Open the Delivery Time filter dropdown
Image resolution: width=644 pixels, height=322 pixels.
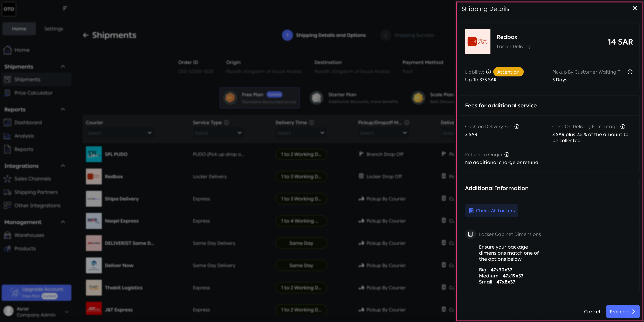pyautogui.click(x=301, y=133)
